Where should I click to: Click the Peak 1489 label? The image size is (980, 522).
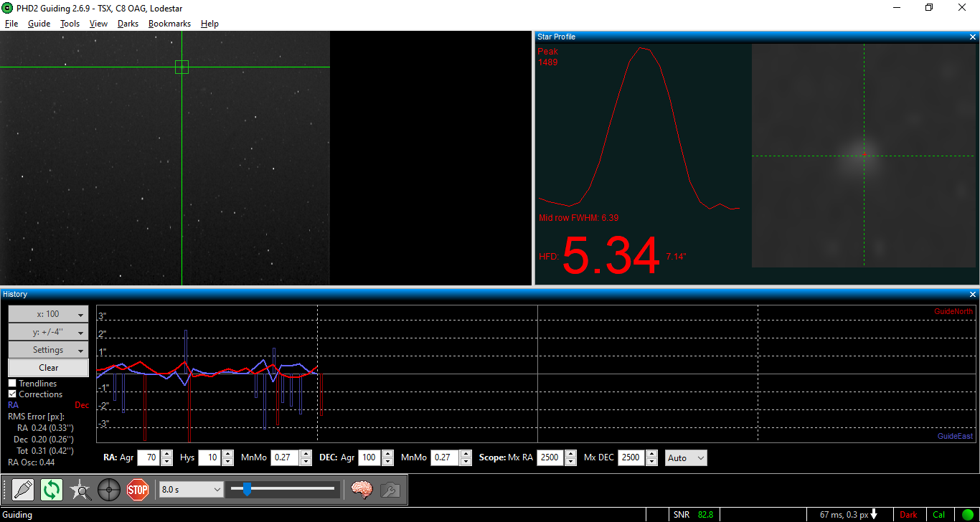point(548,57)
